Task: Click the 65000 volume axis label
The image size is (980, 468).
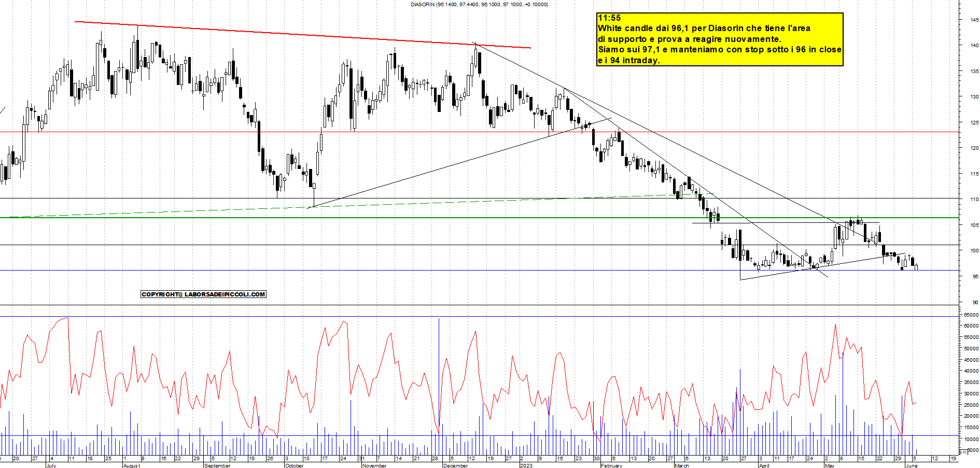Action: 971,315
